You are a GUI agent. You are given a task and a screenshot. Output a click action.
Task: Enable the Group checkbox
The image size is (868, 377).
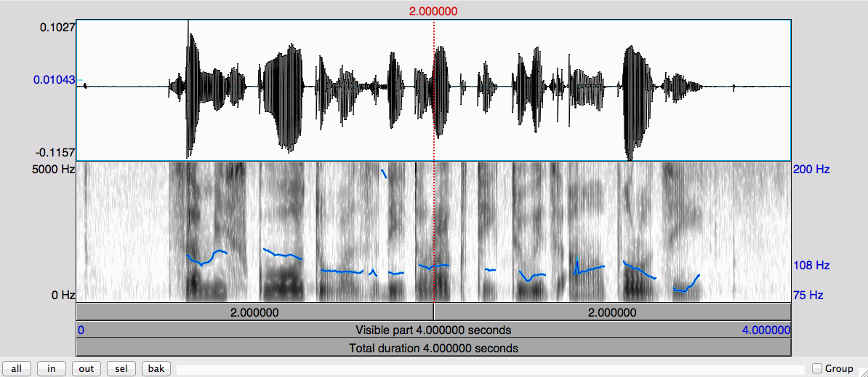[x=817, y=368]
